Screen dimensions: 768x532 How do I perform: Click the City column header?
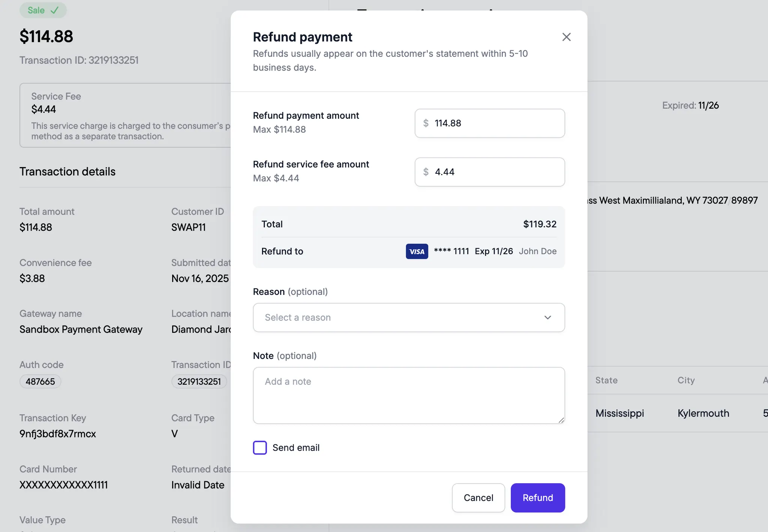[686, 380]
